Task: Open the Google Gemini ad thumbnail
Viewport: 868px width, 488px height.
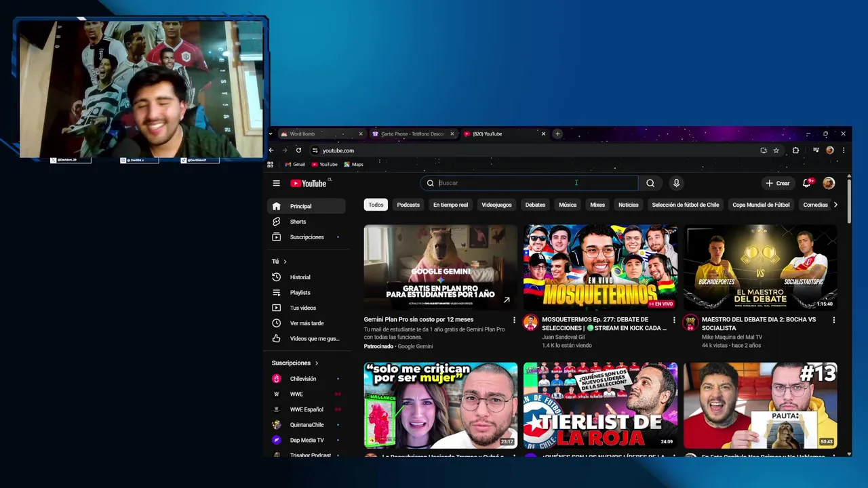Action: [440, 267]
